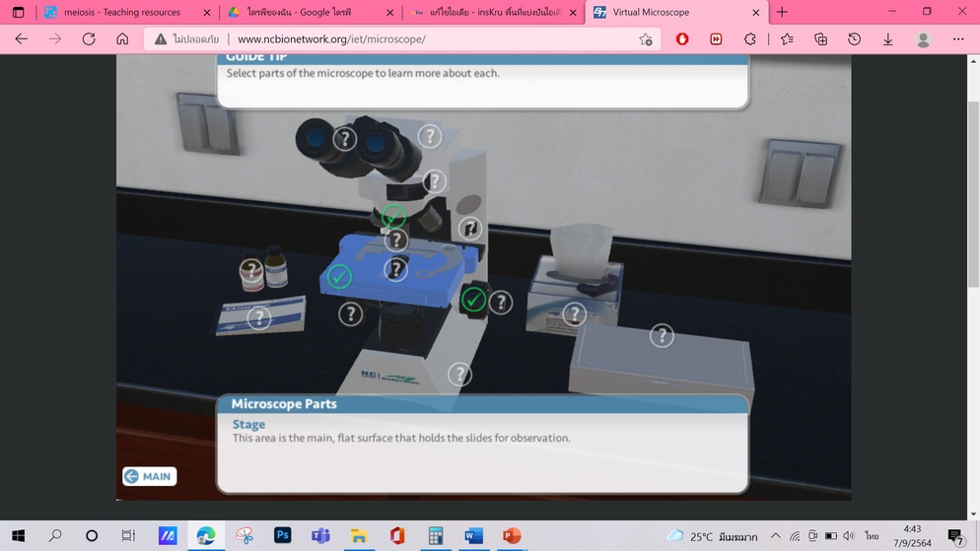This screenshot has width=980, height=551.
Task: Open Microsoft Teams from the taskbar
Action: (320, 535)
